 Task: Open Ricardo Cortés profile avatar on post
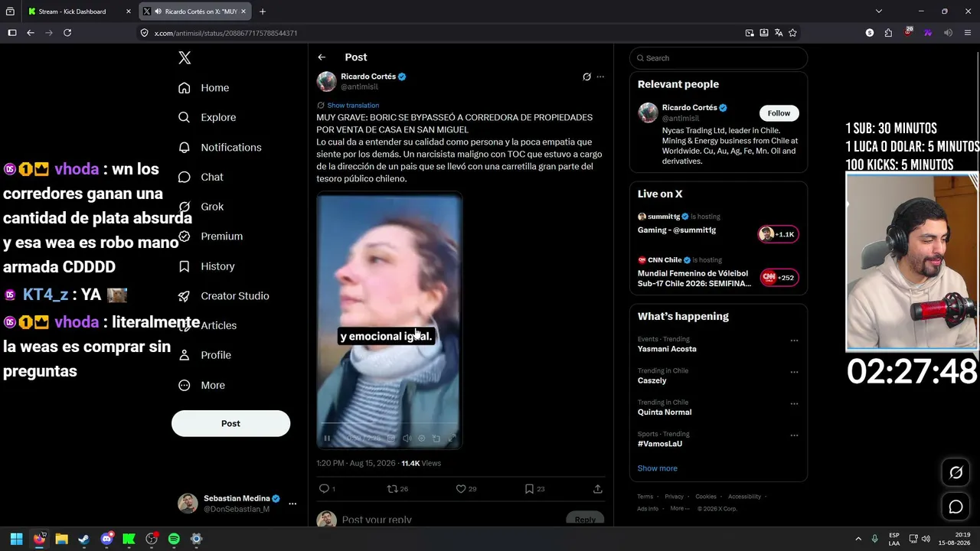[327, 81]
